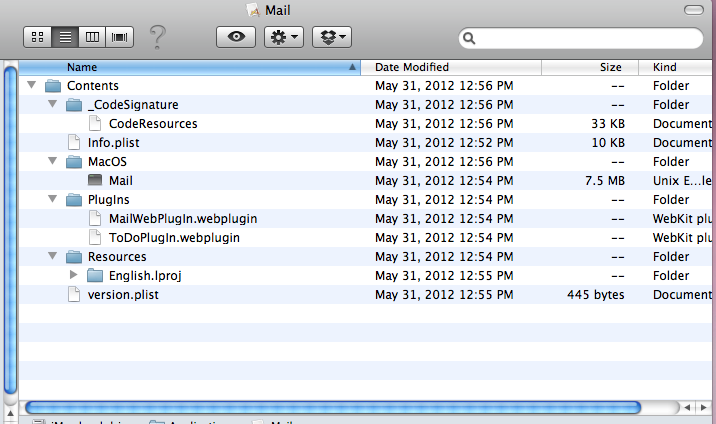Image resolution: width=716 pixels, height=424 pixels.
Task: Collapse the Resources folder
Action: point(53,256)
